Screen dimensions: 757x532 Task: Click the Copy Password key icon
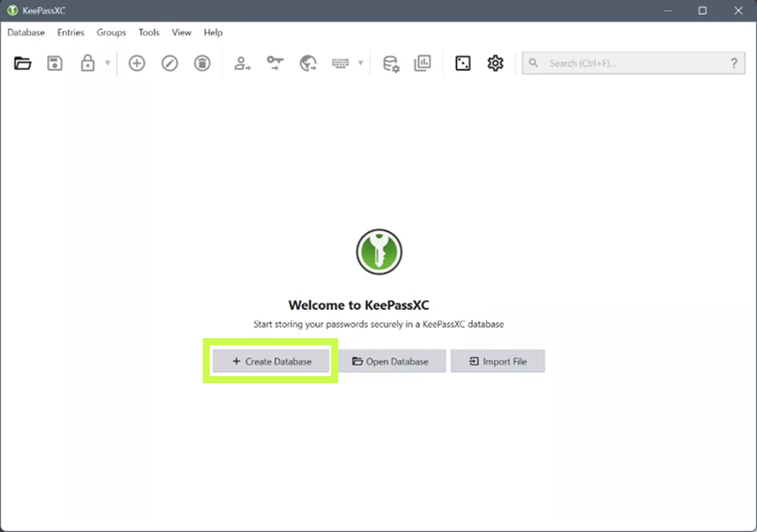pyautogui.click(x=275, y=63)
